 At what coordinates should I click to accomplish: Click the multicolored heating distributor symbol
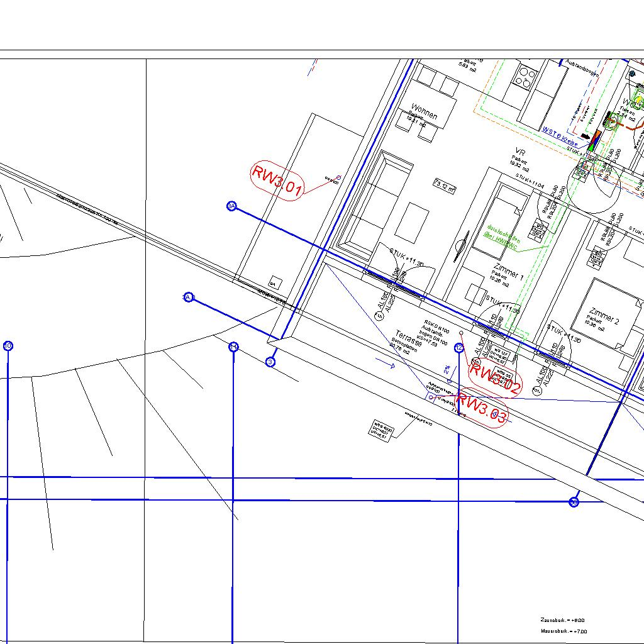[x=595, y=140]
